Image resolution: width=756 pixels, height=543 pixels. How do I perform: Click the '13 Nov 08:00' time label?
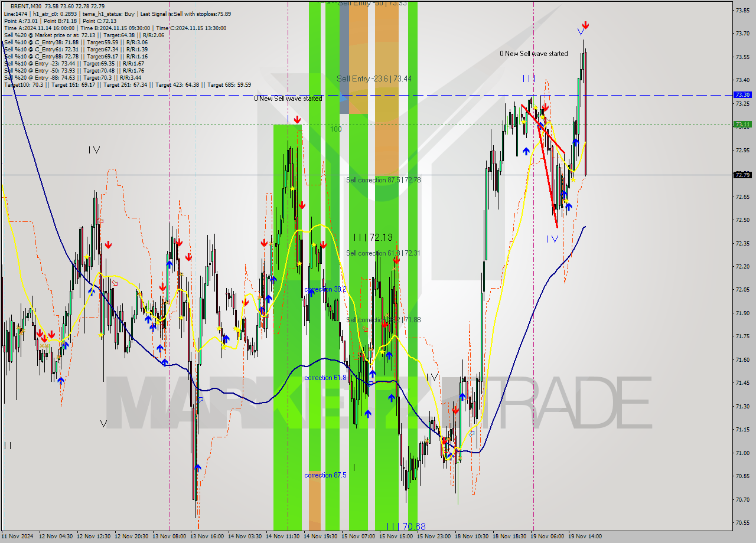(169, 537)
